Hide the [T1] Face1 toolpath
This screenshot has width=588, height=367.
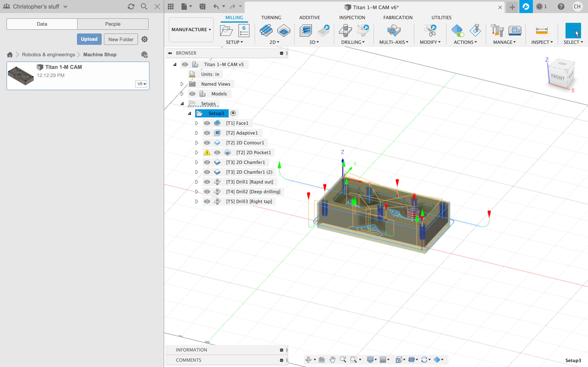pos(207,123)
